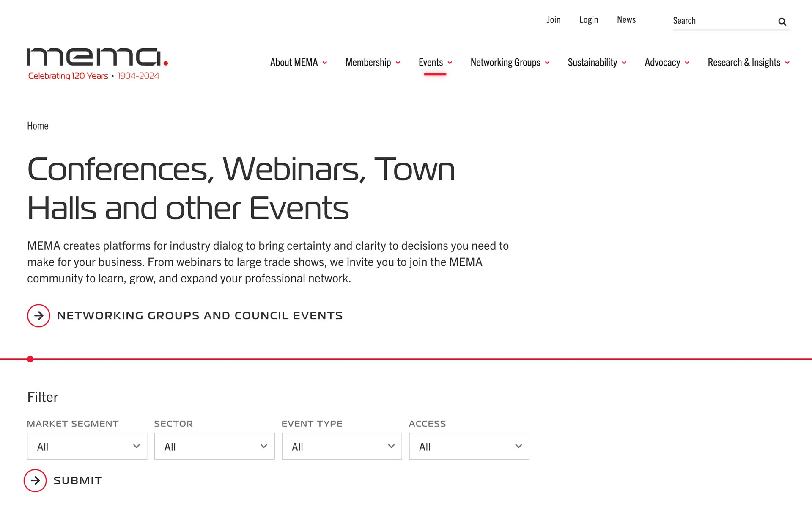Viewport: 812px width, 508px height.
Task: Click the News link
Action: [x=626, y=20]
